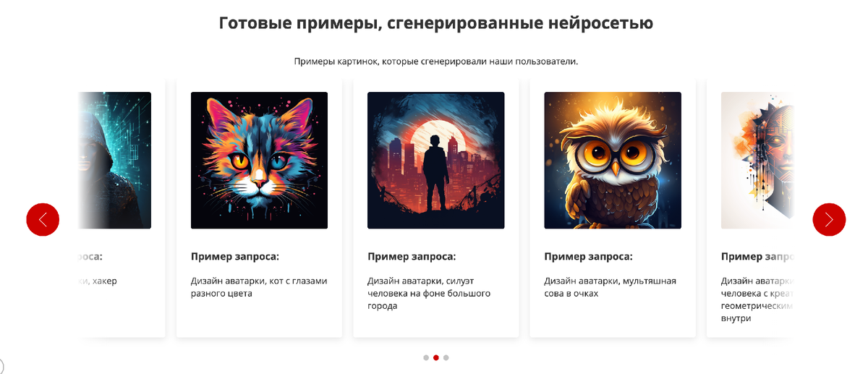Click the partial circle icon at bottom-left corner

tap(1, 366)
